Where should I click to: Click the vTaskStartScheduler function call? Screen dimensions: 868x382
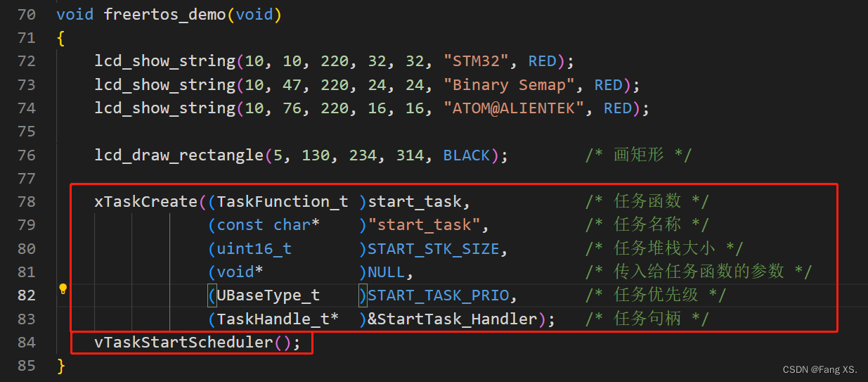pos(183,343)
